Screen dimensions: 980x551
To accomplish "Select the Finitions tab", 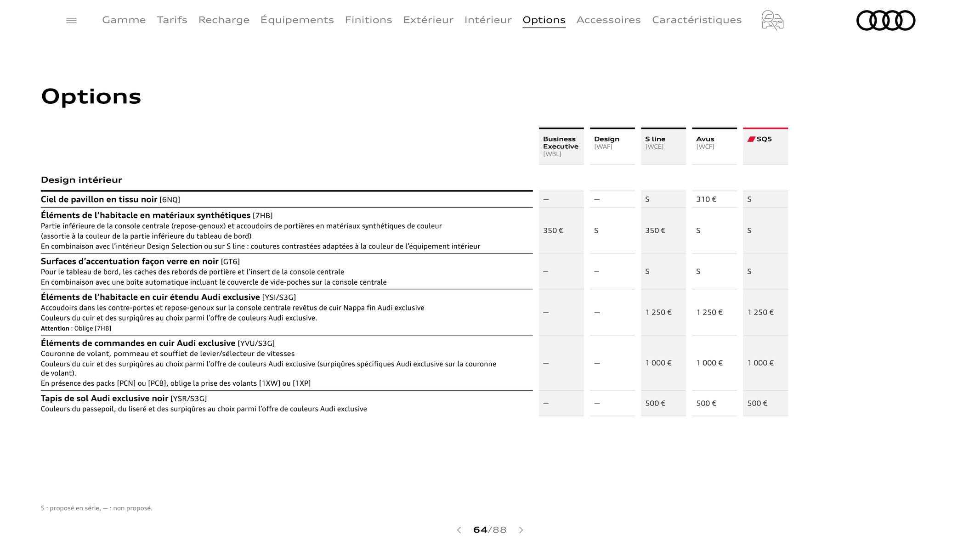I will tap(368, 20).
